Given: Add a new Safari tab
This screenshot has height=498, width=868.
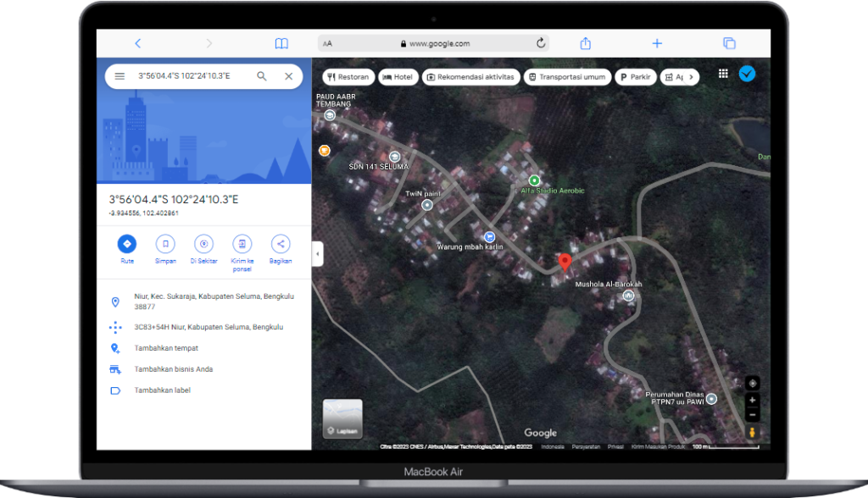Looking at the screenshot, I should click(657, 43).
